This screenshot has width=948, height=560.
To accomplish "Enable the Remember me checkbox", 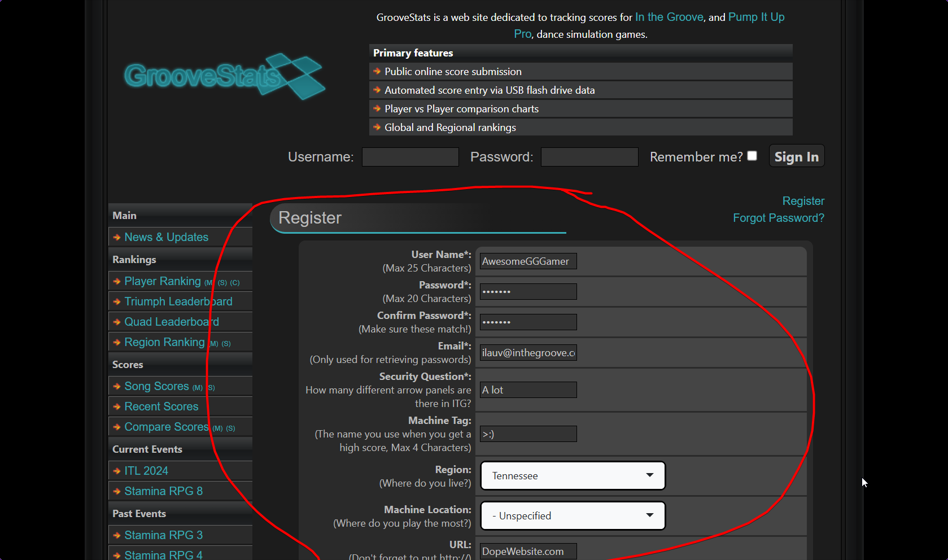I will (752, 156).
